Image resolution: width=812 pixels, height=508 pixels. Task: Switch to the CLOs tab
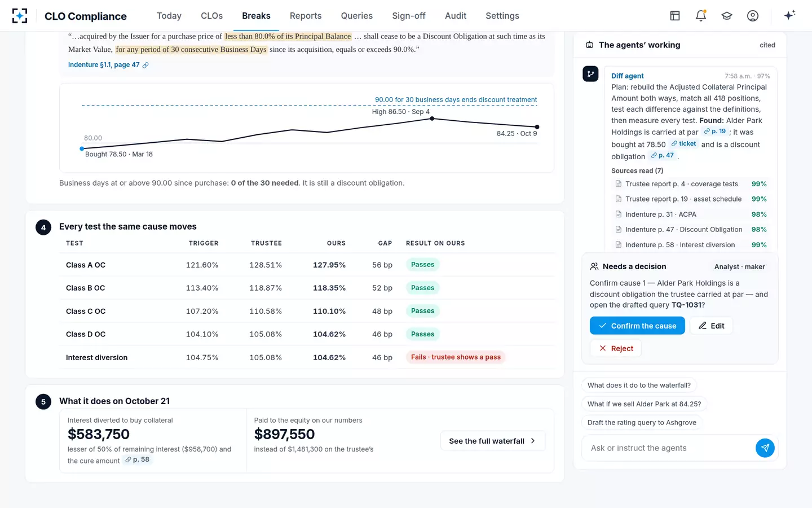pyautogui.click(x=211, y=16)
